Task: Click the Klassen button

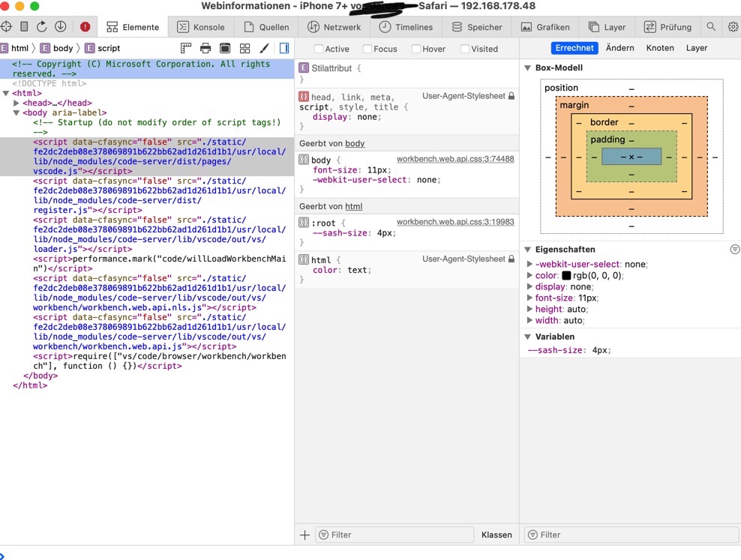Action: pyautogui.click(x=496, y=535)
